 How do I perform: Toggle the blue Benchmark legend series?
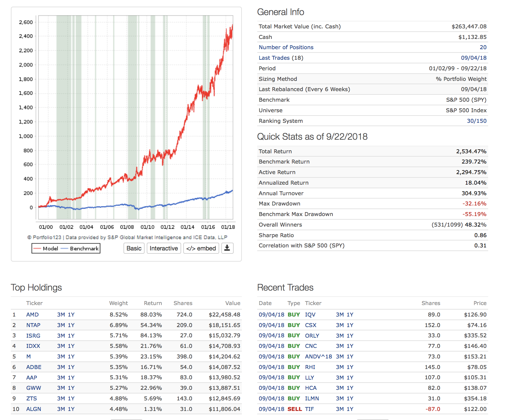point(81,249)
